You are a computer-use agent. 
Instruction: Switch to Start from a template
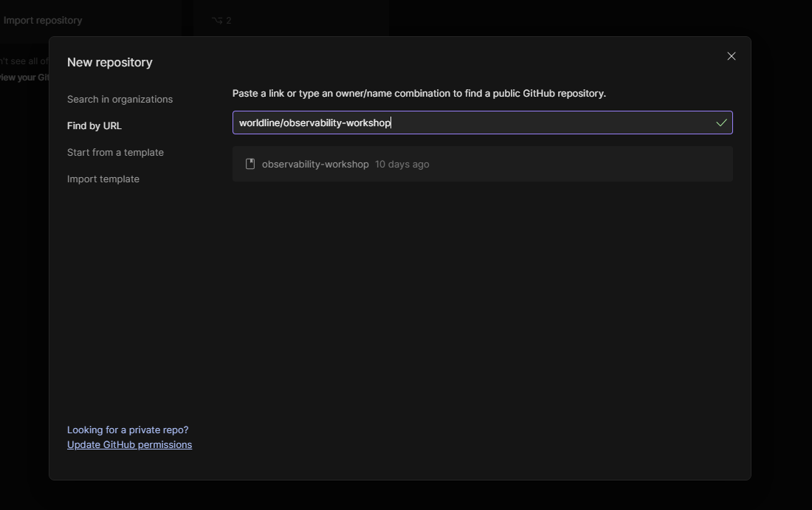click(115, 152)
